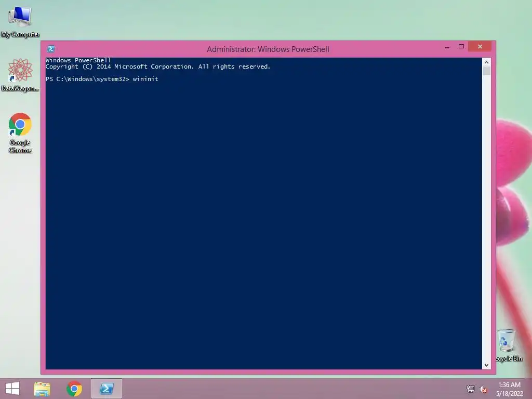Screen dimensions: 532x399
Task: Click the PowerShell taskbar button
Action: [106, 389]
